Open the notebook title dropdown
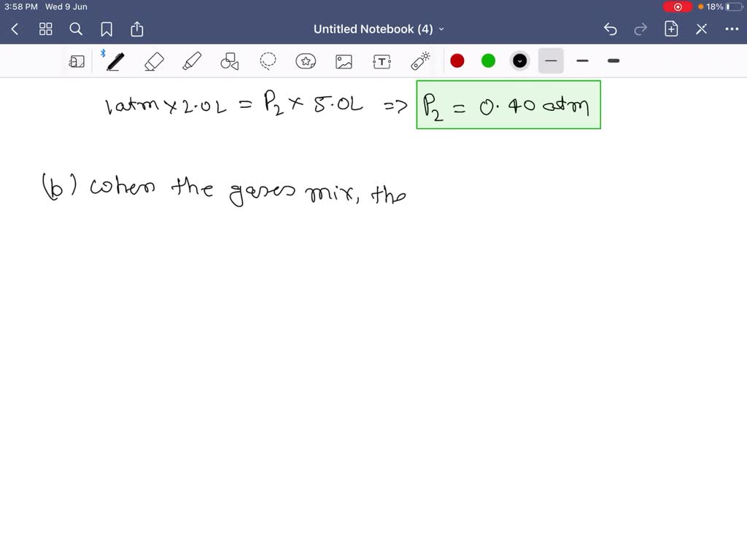Image resolution: width=747 pixels, height=560 pixels. pos(442,29)
